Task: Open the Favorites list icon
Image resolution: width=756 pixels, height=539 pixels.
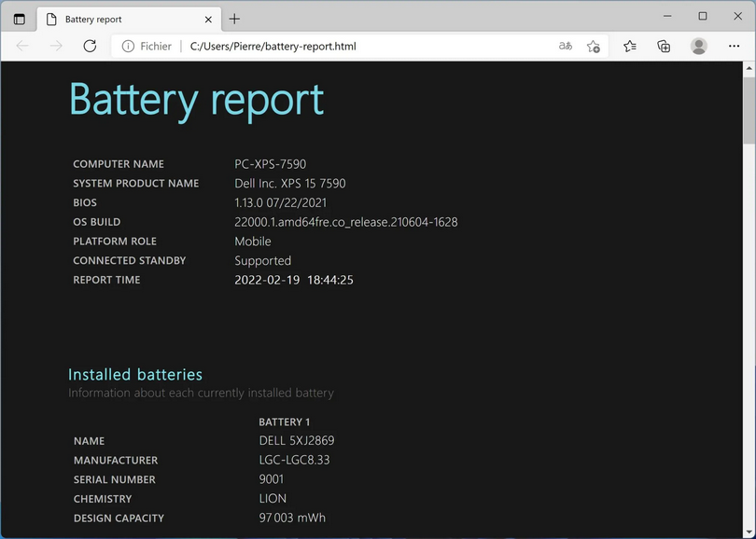Action: pos(630,47)
